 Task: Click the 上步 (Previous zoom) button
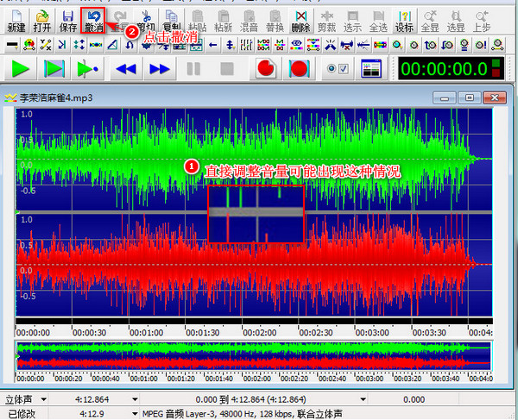[482, 21]
